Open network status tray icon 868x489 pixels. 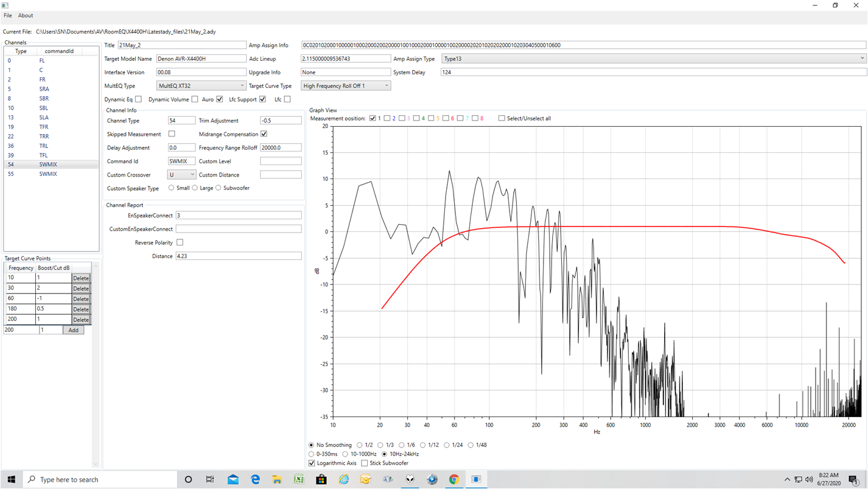(x=798, y=480)
